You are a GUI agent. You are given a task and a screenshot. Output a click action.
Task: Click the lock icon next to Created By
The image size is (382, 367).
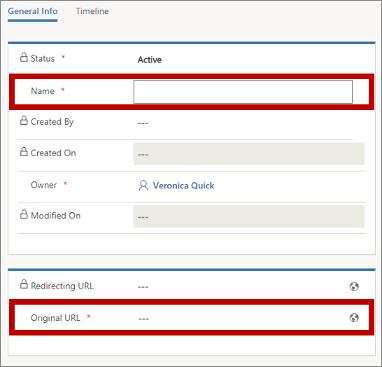coord(23,120)
